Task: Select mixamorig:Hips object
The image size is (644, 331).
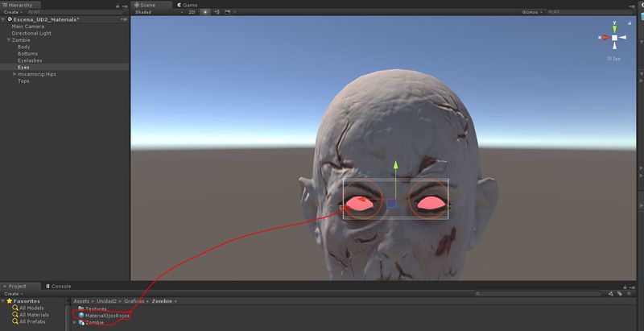Action: tap(37, 74)
